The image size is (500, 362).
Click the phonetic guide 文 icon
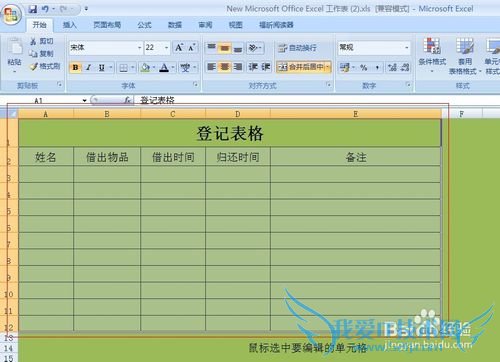click(x=185, y=68)
